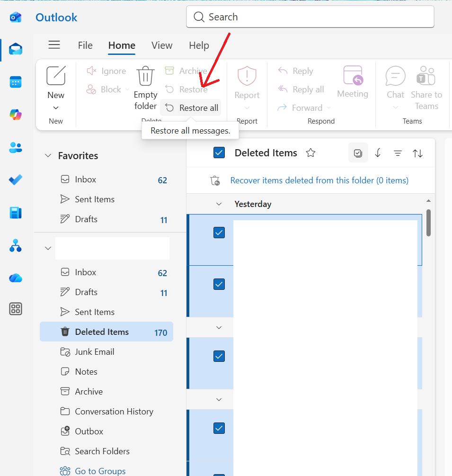Uncheck the second message under Yesterday
This screenshot has width=452, height=476.
click(219, 285)
